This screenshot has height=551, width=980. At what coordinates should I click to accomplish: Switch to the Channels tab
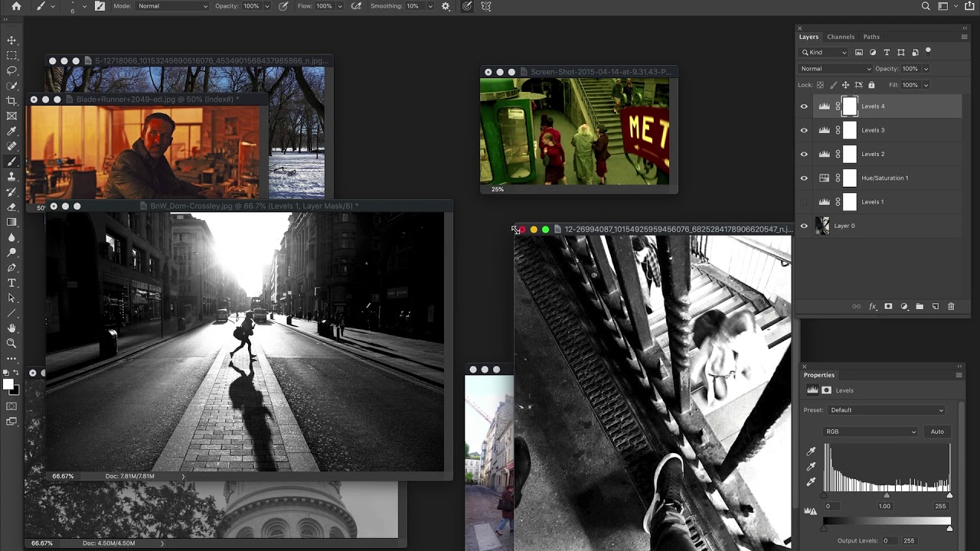click(841, 37)
